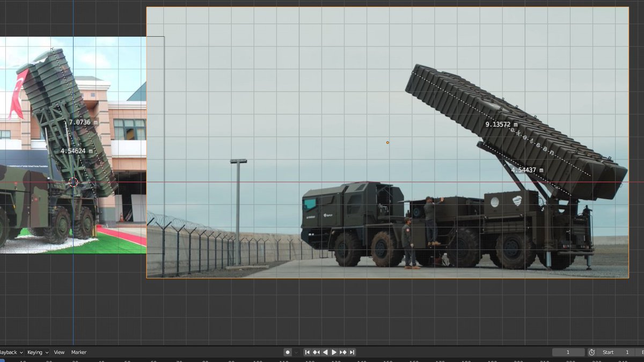Open the timeline Marker menu

[79, 352]
